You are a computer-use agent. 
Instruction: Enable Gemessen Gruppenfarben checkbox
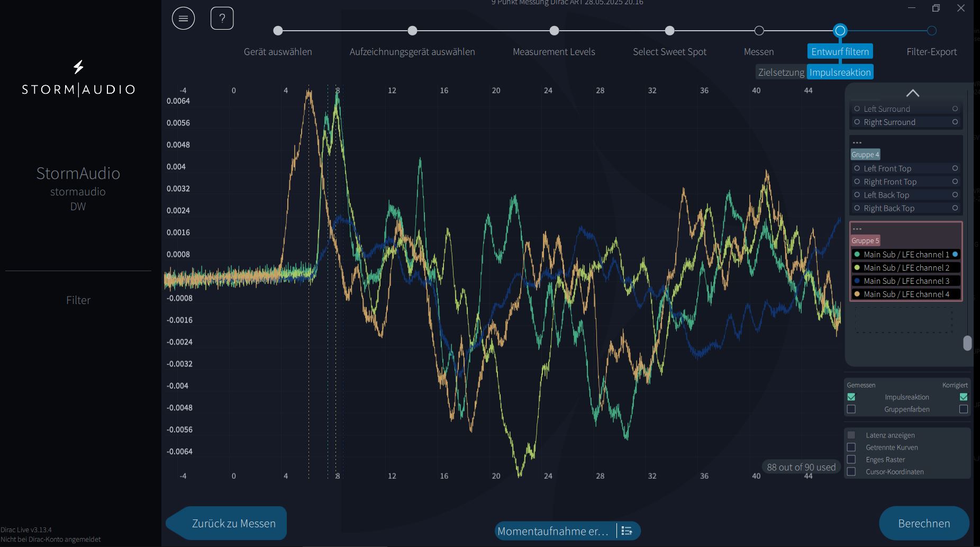(851, 409)
